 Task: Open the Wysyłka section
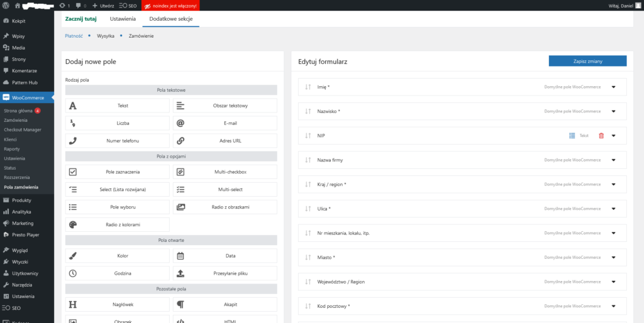coord(106,36)
